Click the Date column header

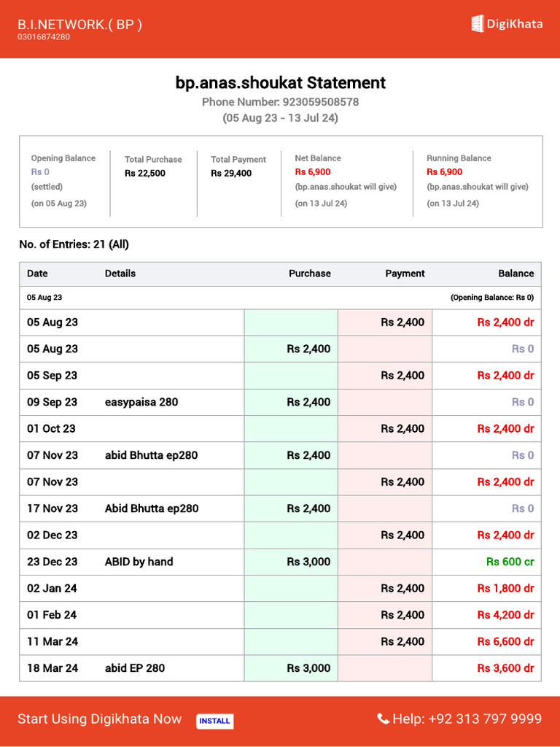coord(37,274)
